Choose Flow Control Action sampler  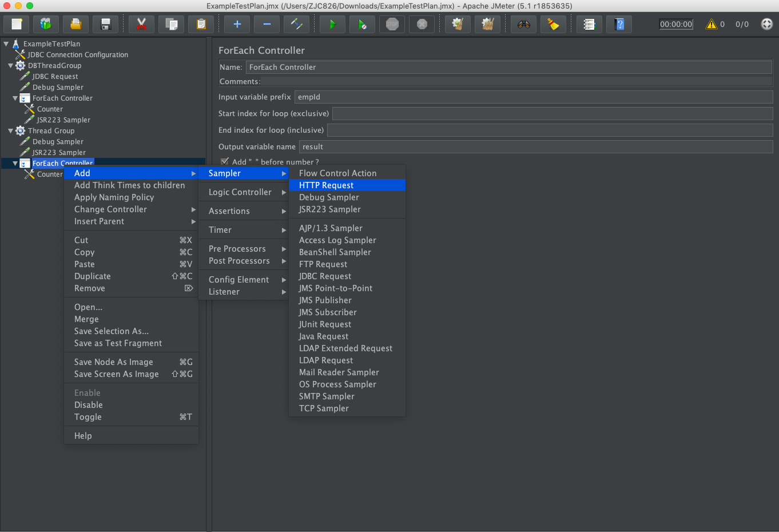pos(347,173)
